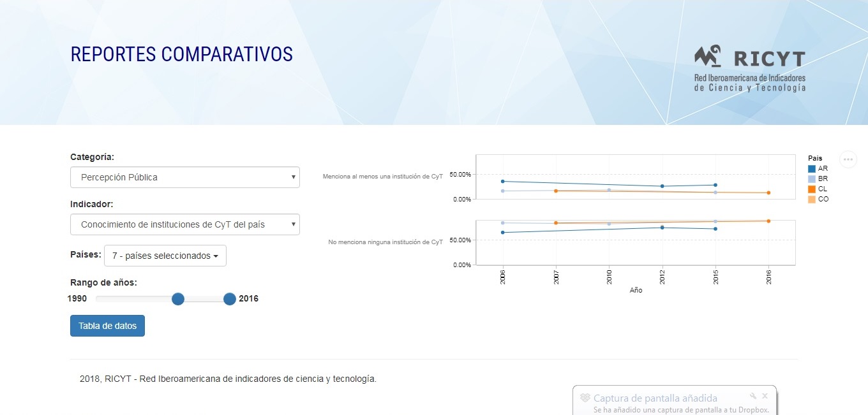Click the REPORTES COMPARATIVOS heading
868x415 pixels.
pos(182,54)
